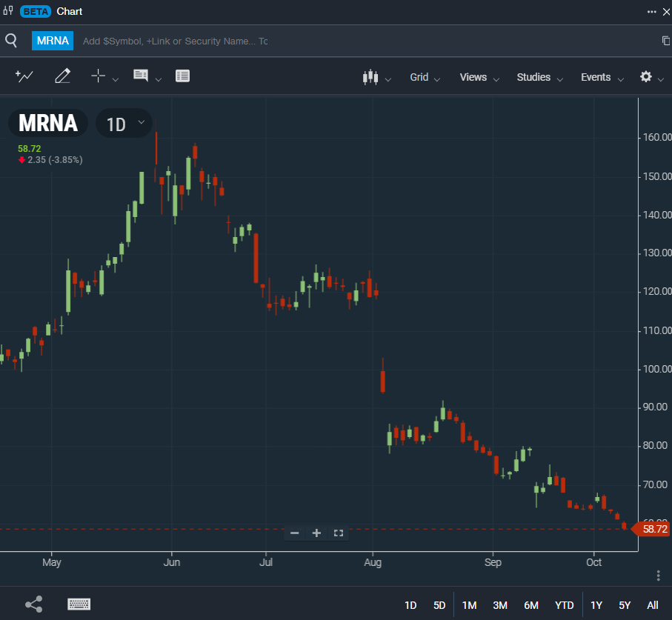Screen dimensions: 672x620
Task: Open the three-dot more options menu
Action: click(651, 12)
